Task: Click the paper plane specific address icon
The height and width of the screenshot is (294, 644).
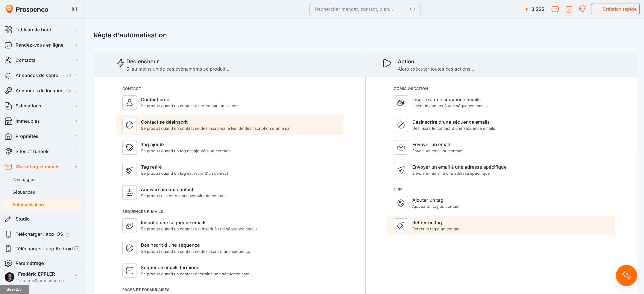Action: click(401, 170)
